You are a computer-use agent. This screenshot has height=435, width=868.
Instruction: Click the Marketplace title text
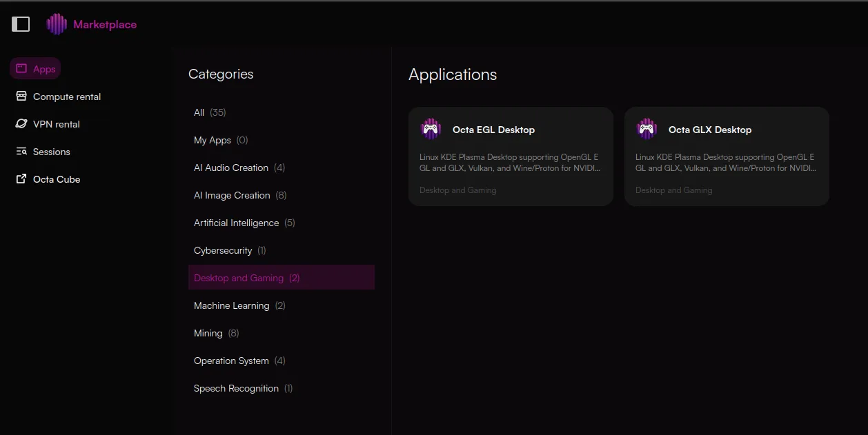tap(105, 25)
